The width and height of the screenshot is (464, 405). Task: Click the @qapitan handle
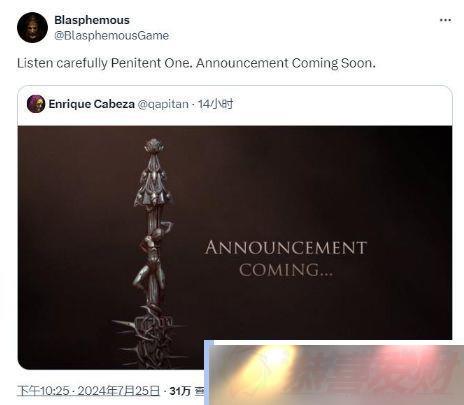tap(163, 104)
